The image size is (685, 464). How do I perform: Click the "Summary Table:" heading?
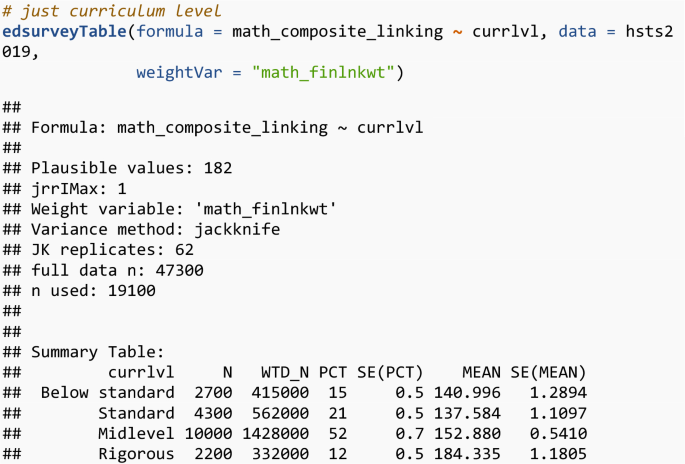click(x=96, y=352)
